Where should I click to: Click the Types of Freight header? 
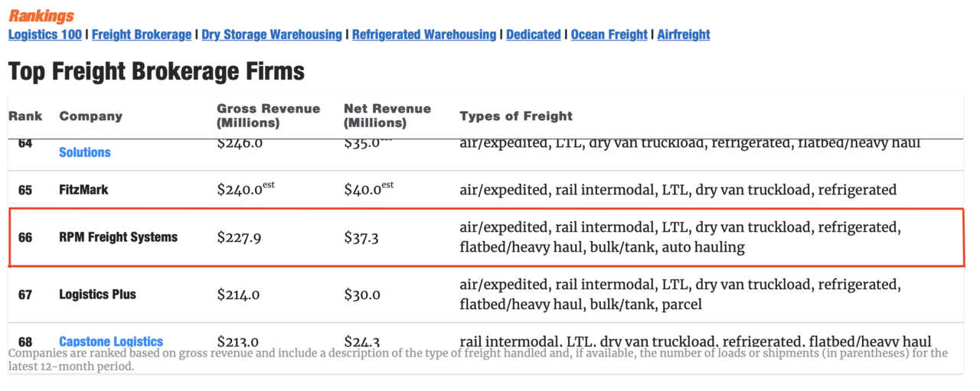point(516,116)
